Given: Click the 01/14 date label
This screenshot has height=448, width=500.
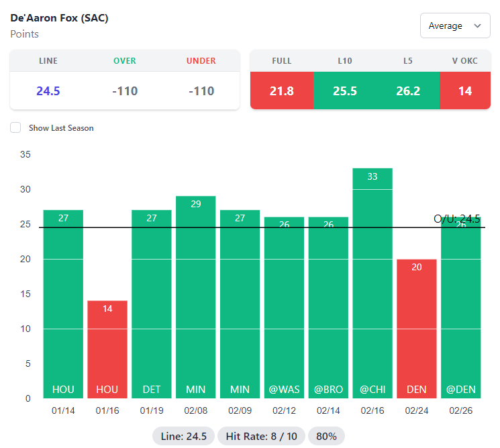Looking at the screenshot, I should [x=63, y=410].
